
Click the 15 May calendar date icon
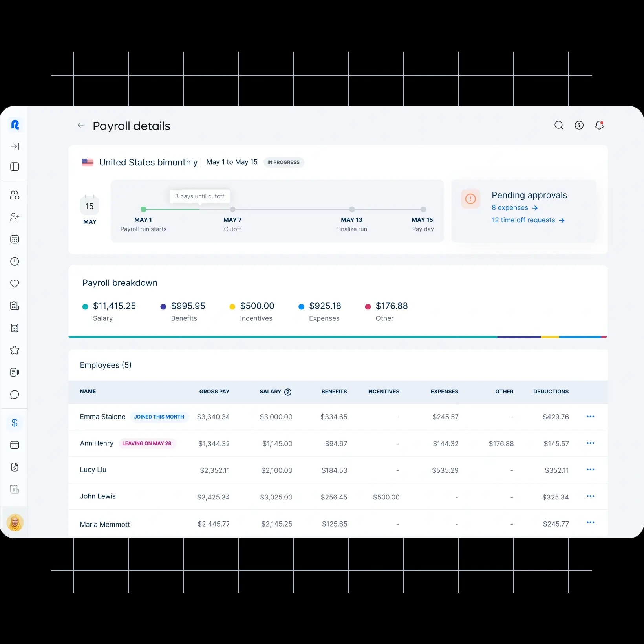pos(90,205)
